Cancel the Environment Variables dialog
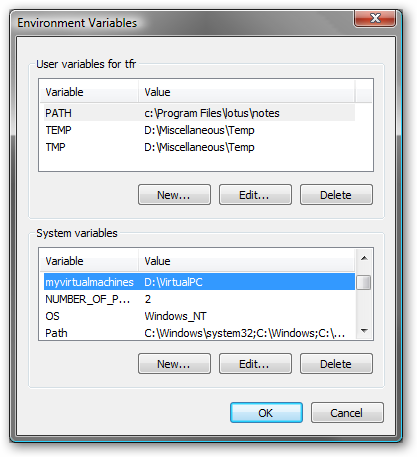 [x=347, y=413]
